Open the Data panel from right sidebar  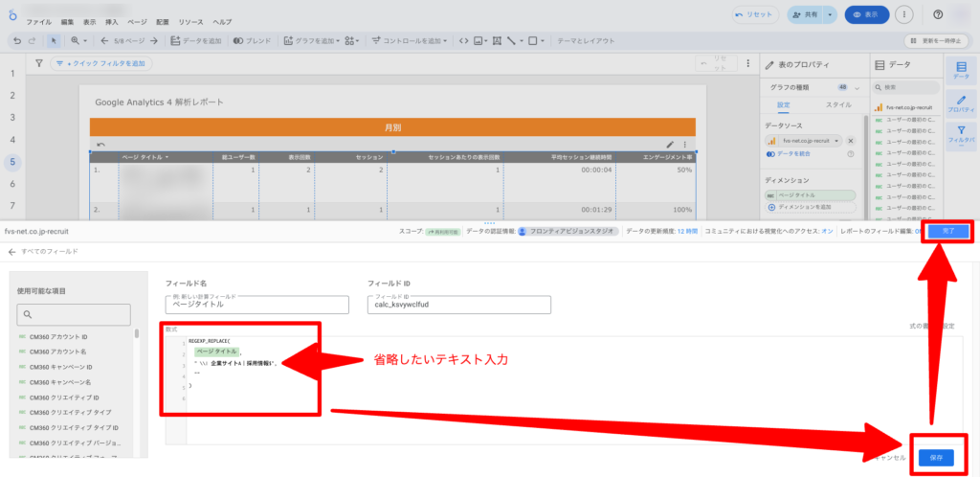pos(960,70)
